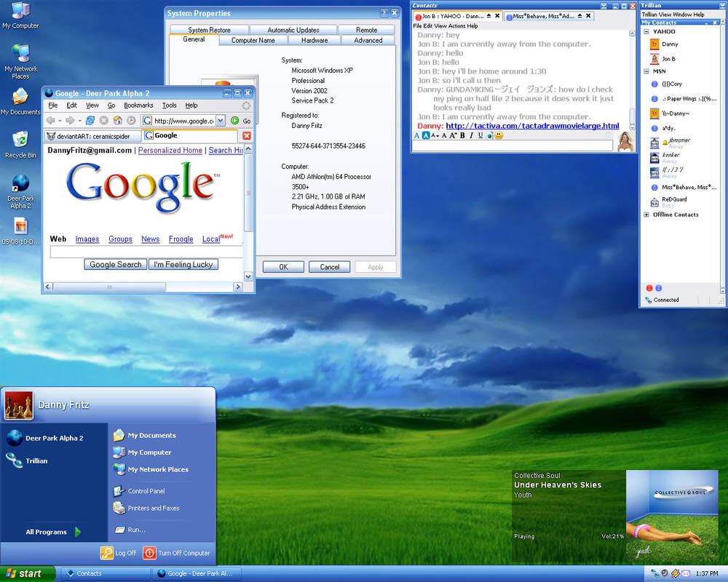The width and height of the screenshot is (728, 582).
Task: Collapse the YAHOO contact group
Action: 646,31
